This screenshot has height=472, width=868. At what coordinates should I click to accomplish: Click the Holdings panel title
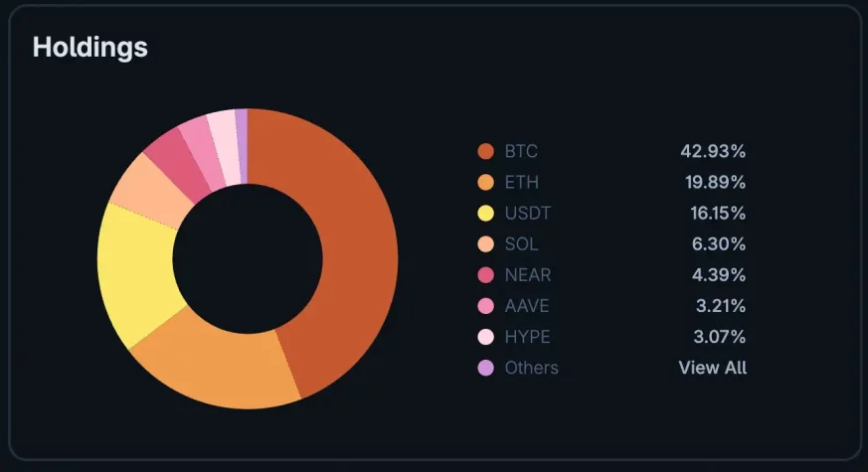click(89, 47)
